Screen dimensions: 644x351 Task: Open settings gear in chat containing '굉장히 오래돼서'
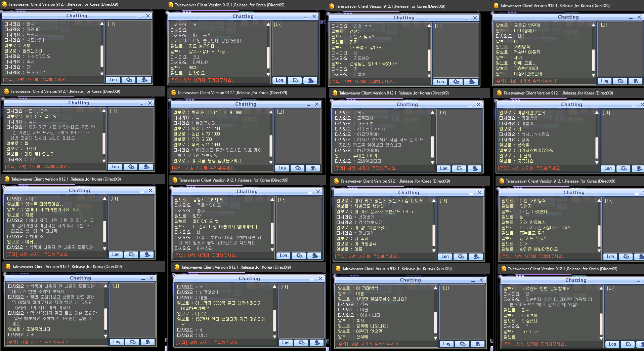tap(299, 256)
